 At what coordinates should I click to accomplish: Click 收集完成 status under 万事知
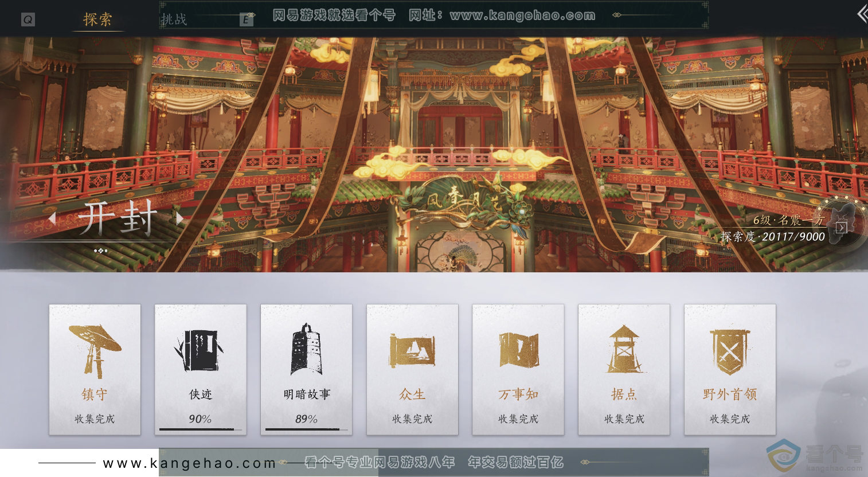click(x=518, y=419)
